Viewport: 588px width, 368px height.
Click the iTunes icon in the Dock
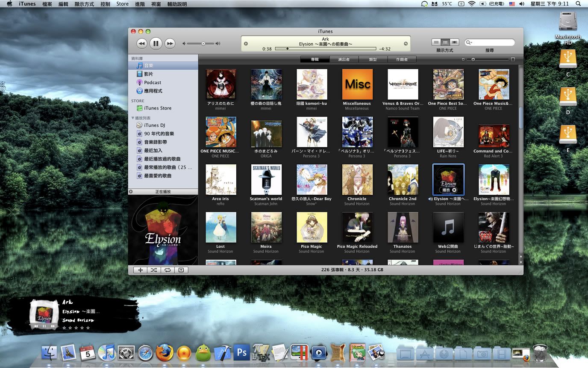(x=106, y=353)
